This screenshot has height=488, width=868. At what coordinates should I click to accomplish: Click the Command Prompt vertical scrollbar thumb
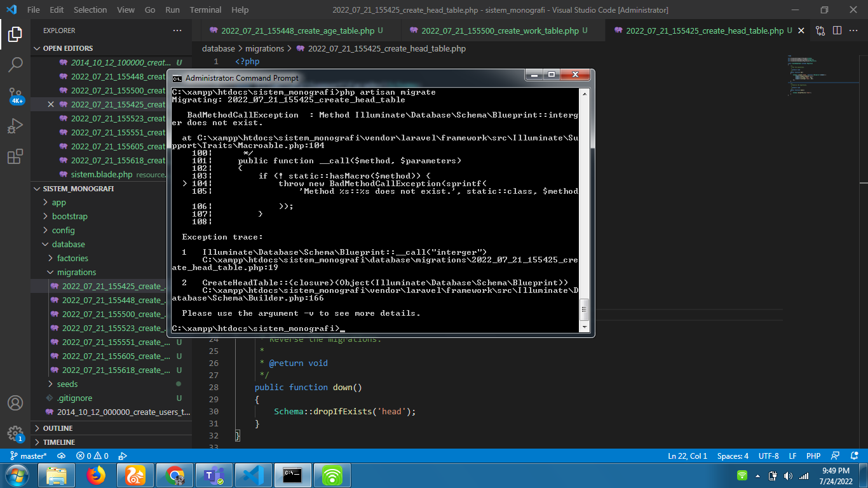tap(585, 310)
